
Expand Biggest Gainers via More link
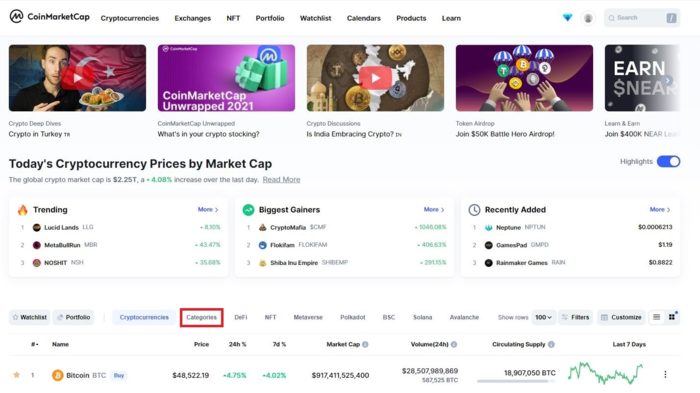(x=434, y=209)
